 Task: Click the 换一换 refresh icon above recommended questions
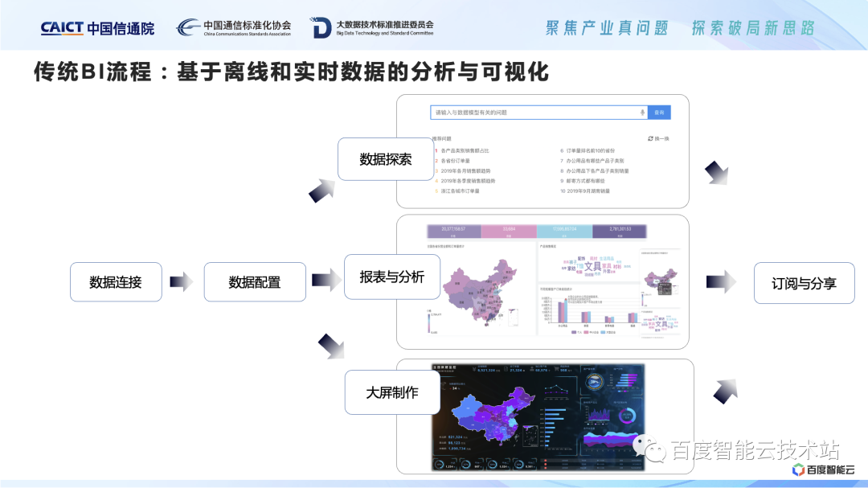point(651,138)
